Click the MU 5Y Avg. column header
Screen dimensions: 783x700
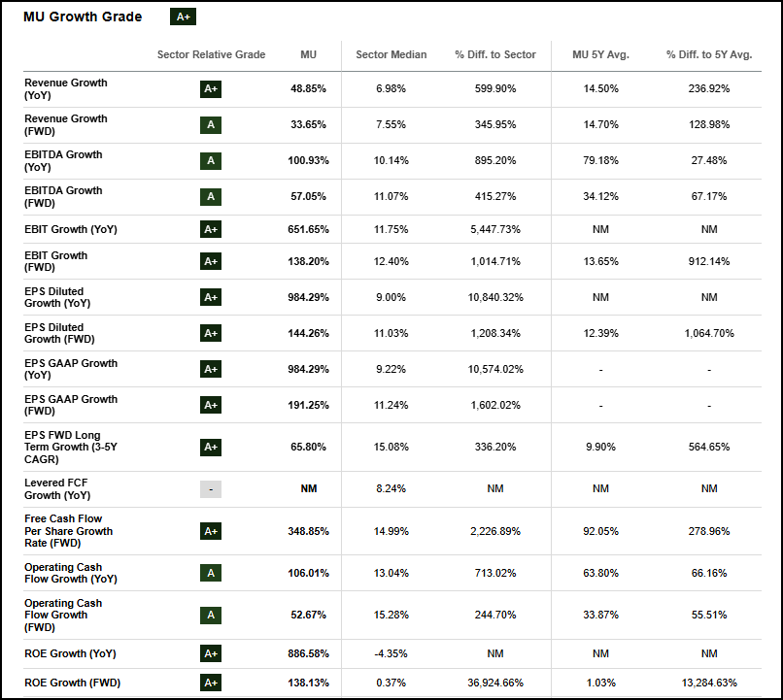point(600,54)
